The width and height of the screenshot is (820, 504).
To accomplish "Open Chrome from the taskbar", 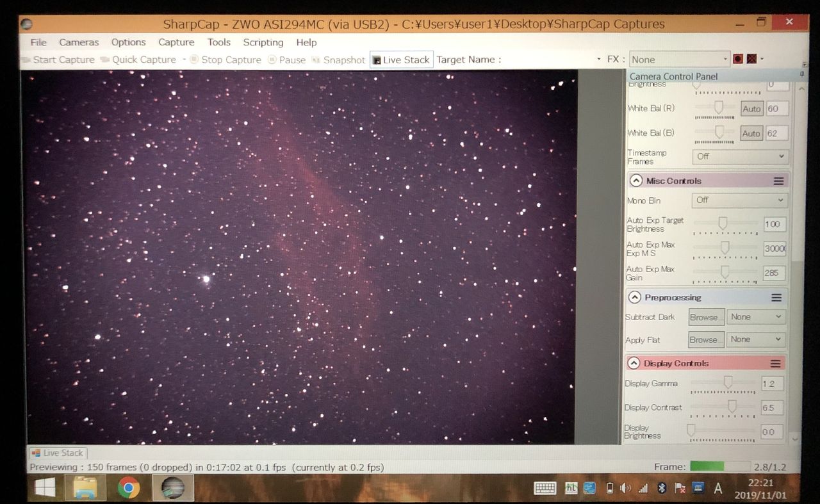I will (x=128, y=488).
